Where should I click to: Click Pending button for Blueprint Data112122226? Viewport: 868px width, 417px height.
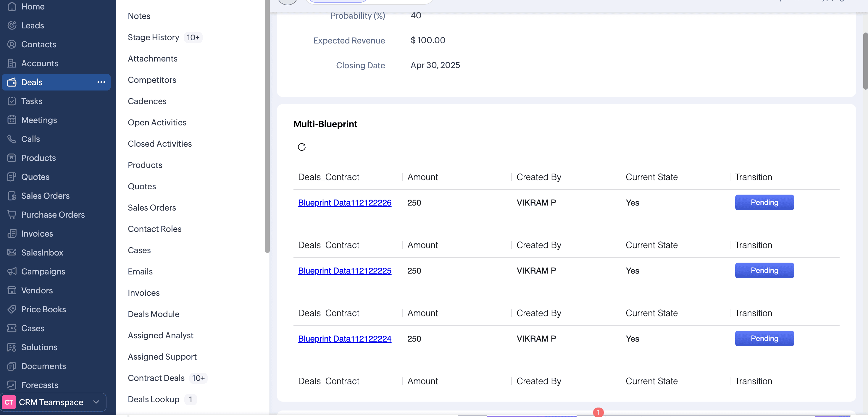pos(764,202)
